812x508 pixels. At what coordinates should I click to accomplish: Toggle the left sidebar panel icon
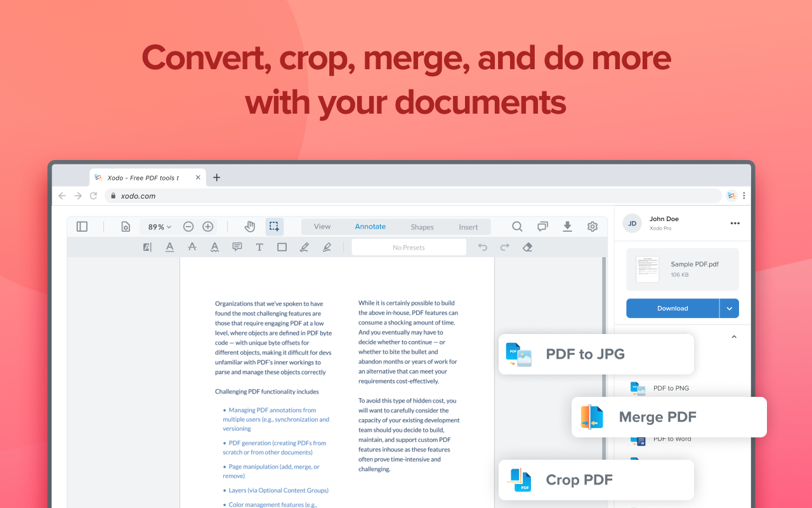click(82, 227)
